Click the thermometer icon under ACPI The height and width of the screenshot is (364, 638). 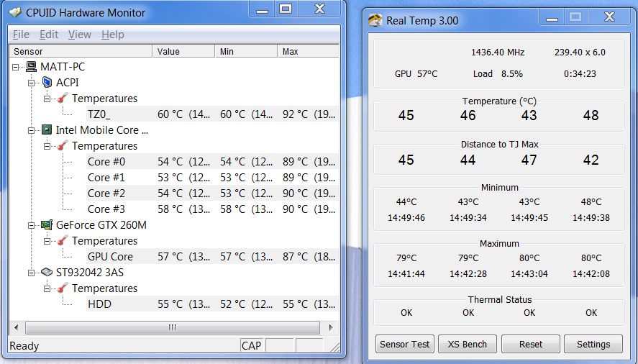pyautogui.click(x=63, y=98)
